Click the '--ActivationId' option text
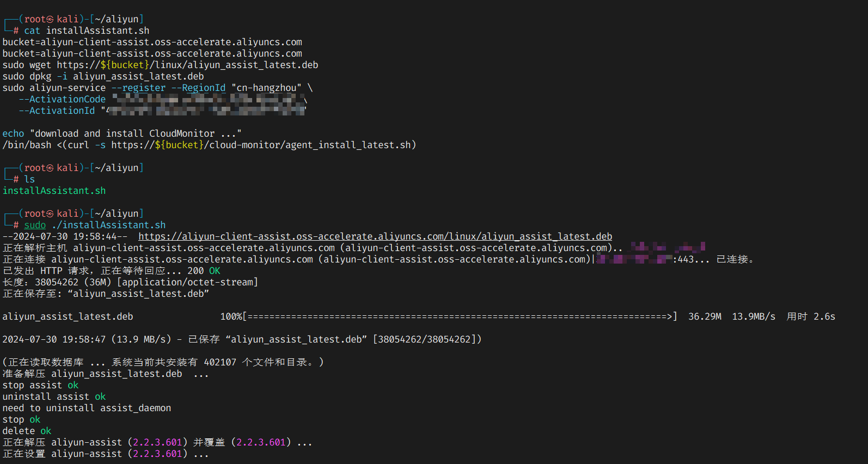Image resolution: width=868 pixels, height=464 pixels. (57, 111)
